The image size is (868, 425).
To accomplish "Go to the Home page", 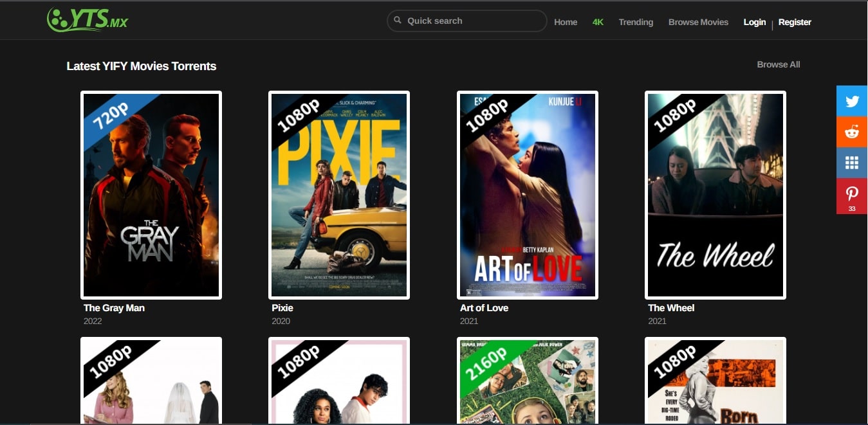I will pos(566,22).
